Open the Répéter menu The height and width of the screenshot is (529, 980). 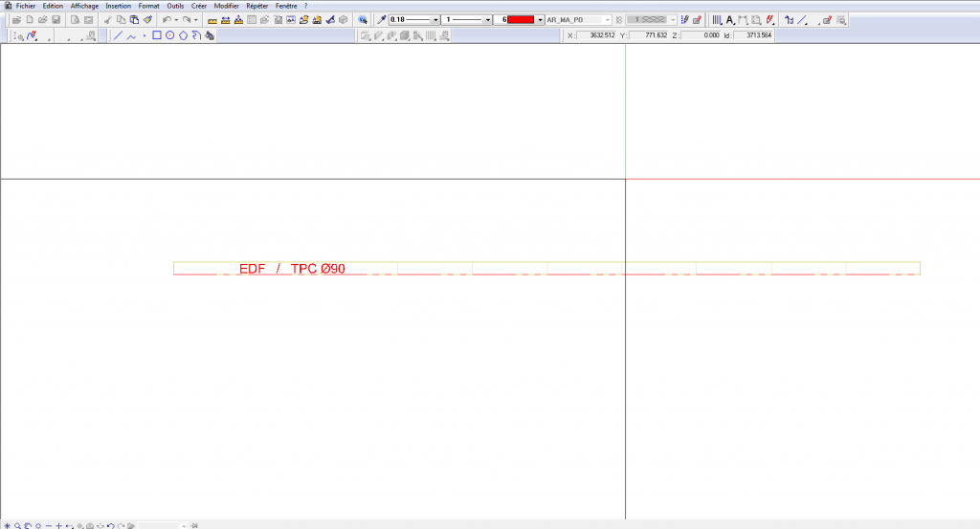(256, 6)
